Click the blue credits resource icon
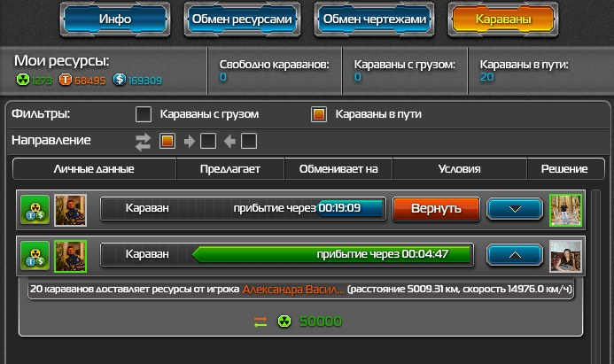Viewport: 614px width, 364px height. (120, 80)
